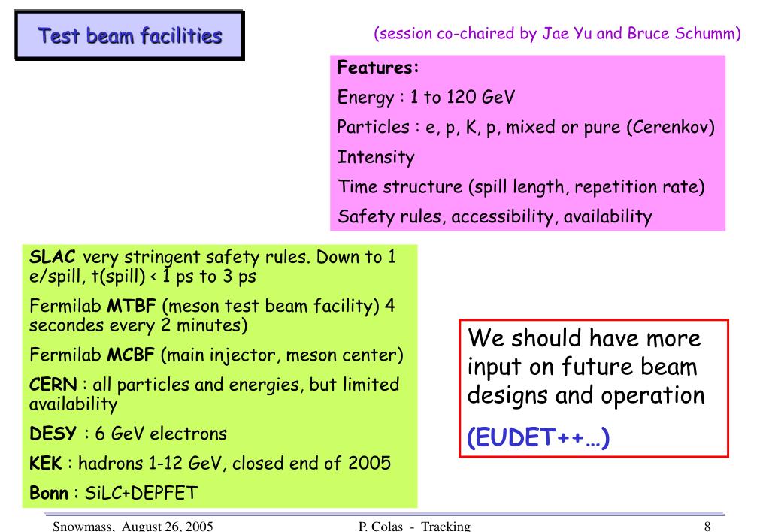769x532 pixels.
Task: Click the slide page number 8
Action: point(707,527)
